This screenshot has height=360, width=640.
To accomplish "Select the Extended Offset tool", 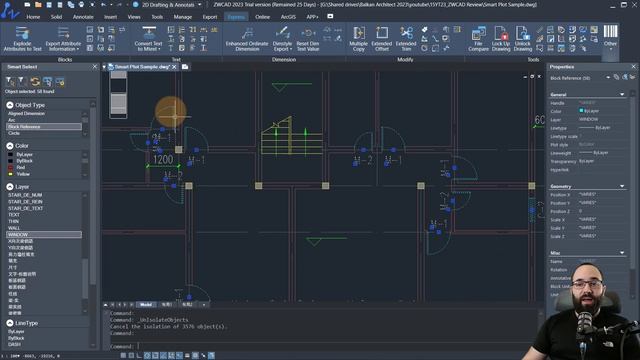I will 382,39.
